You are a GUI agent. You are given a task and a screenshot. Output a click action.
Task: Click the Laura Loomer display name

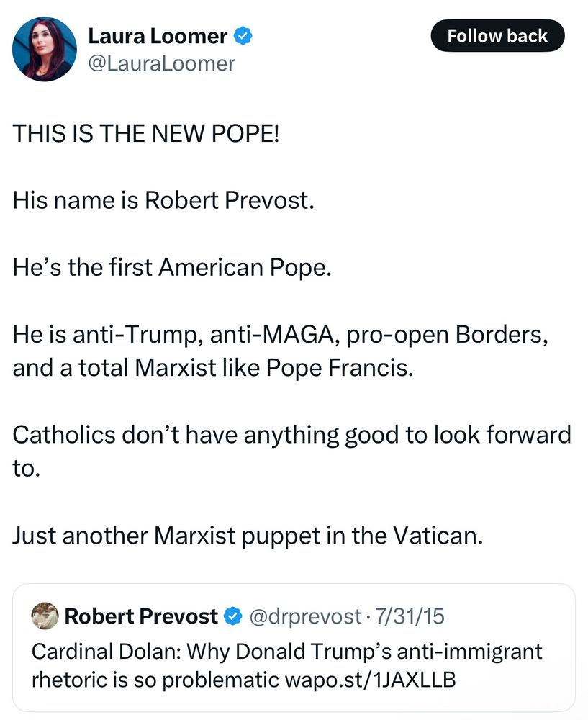(157, 35)
